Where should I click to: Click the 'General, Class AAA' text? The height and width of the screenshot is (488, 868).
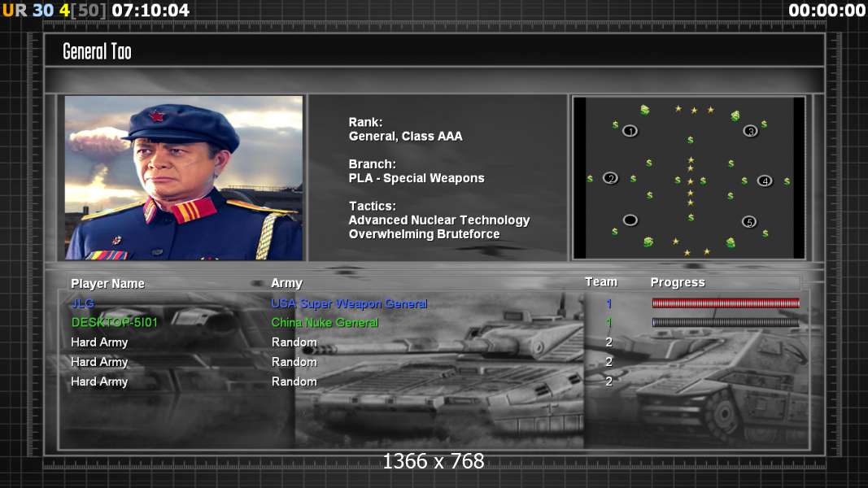(405, 136)
